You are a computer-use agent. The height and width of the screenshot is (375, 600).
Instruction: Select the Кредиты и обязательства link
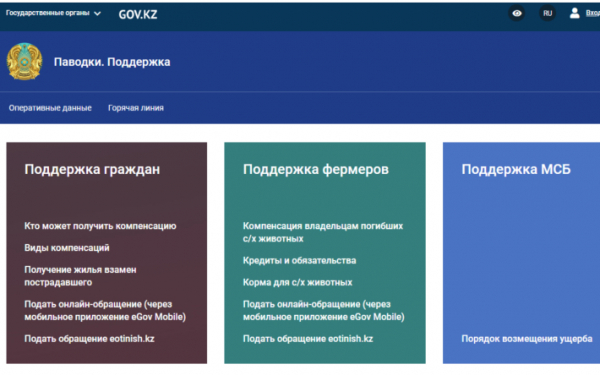pyautogui.click(x=300, y=261)
